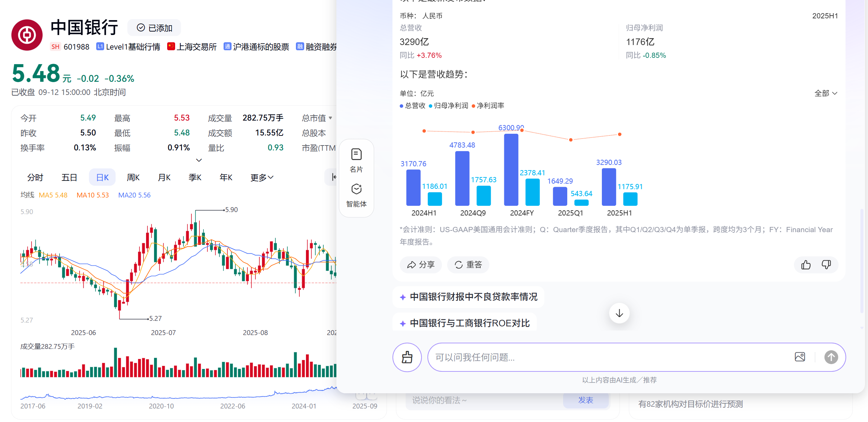Viewport: 868px width, 422px height.
Task: Click the 5.90 high price marker
Action: pos(231,210)
